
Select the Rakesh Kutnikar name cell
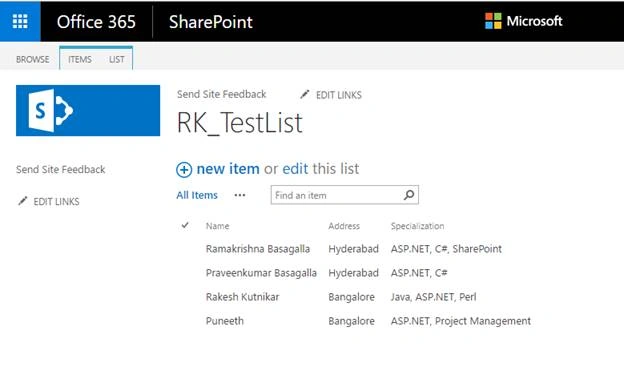[x=242, y=297]
